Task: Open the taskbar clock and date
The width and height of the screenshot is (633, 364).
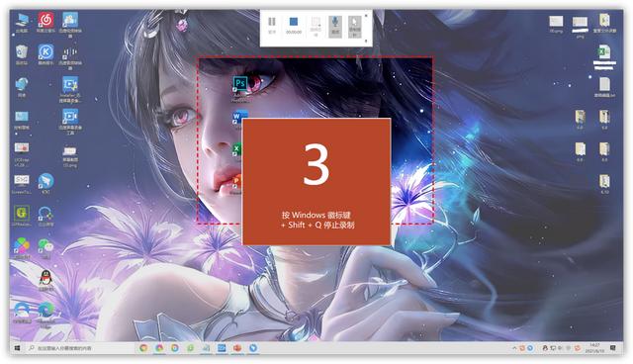Action: click(594, 348)
